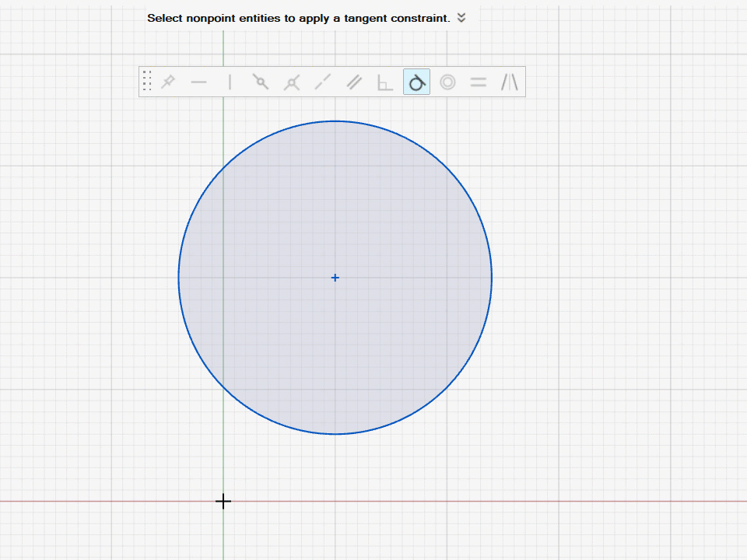Select the Fix constraint pin icon

(167, 82)
